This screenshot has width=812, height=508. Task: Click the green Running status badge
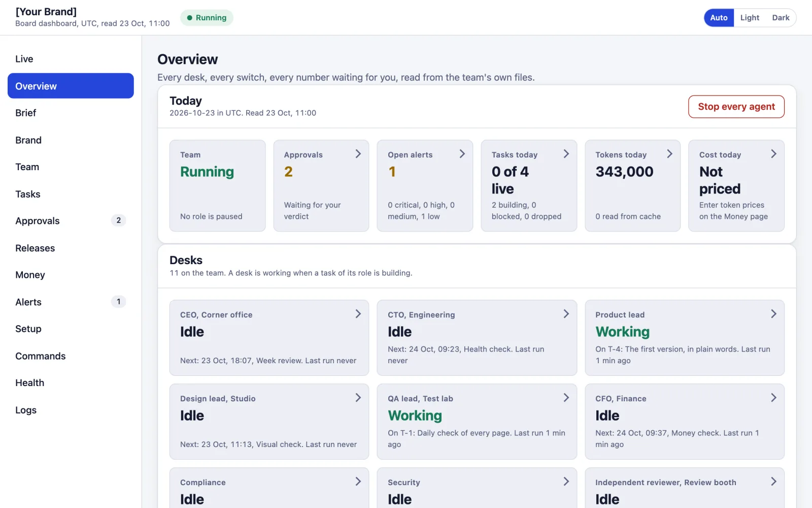207,18
